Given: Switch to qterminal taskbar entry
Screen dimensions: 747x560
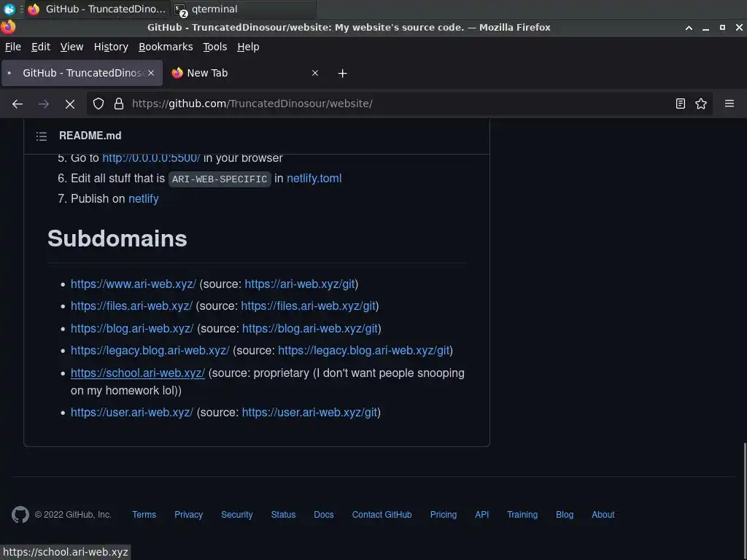Looking at the screenshot, I should coord(244,9).
